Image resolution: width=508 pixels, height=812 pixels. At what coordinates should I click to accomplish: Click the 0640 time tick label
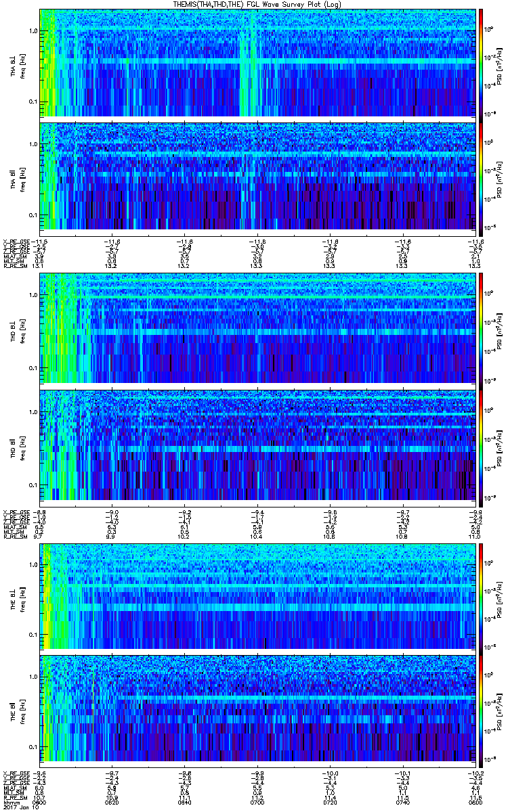coord(184,801)
